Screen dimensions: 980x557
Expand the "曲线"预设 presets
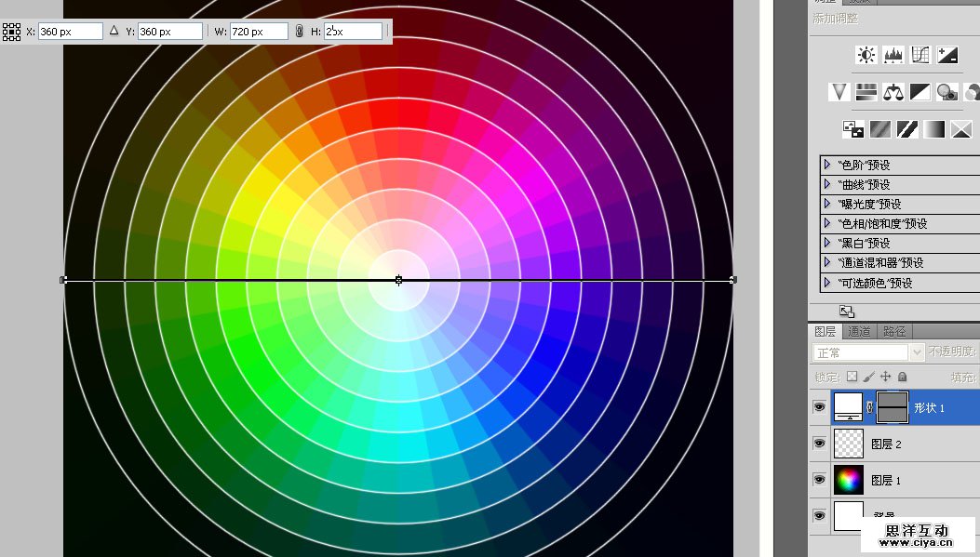pyautogui.click(x=826, y=184)
